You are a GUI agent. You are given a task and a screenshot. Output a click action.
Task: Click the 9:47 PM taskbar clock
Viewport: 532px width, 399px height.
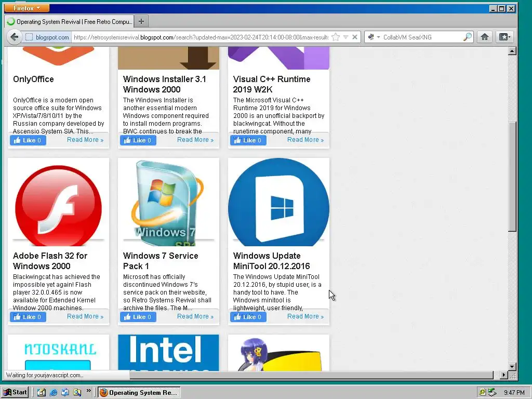coord(514,393)
